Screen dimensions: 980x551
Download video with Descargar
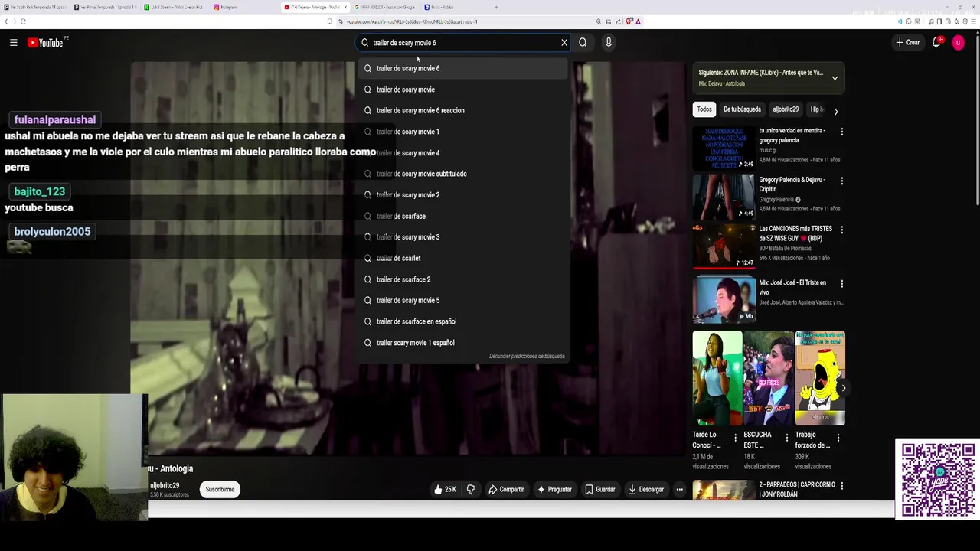tap(646, 489)
